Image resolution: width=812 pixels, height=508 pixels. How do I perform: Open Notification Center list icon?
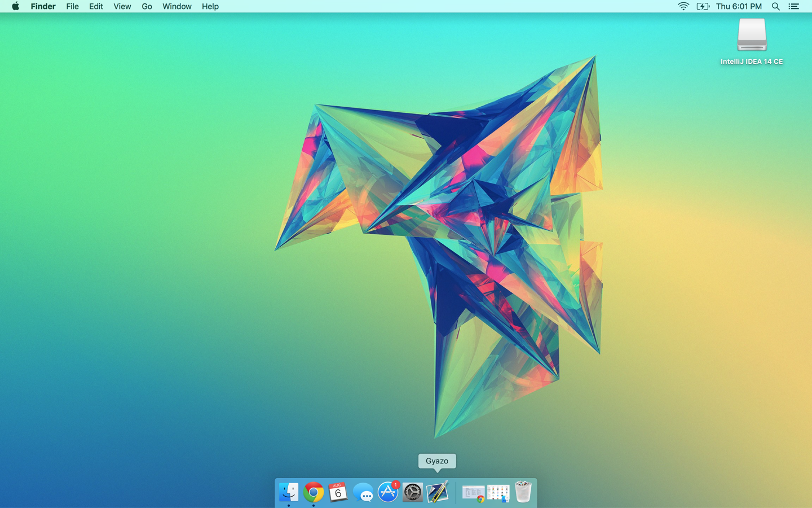click(794, 6)
